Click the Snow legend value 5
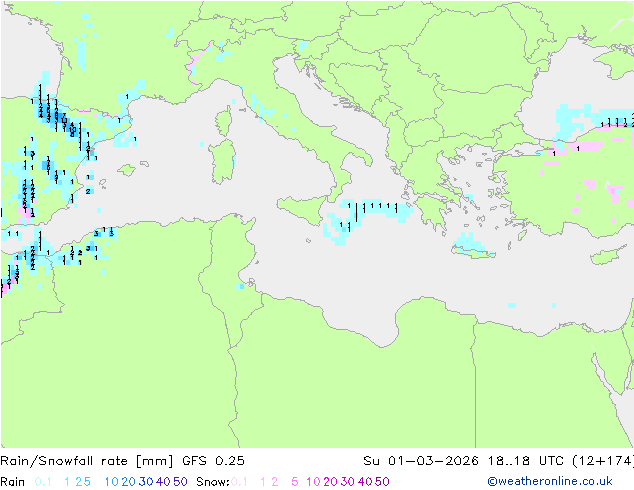This screenshot has width=634, height=490. tap(295, 482)
